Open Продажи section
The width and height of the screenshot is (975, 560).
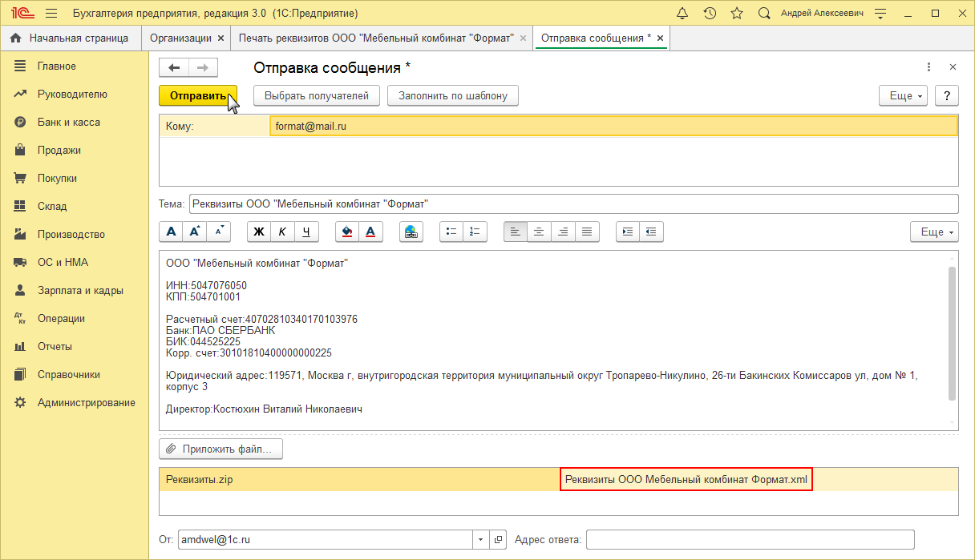coord(74,150)
